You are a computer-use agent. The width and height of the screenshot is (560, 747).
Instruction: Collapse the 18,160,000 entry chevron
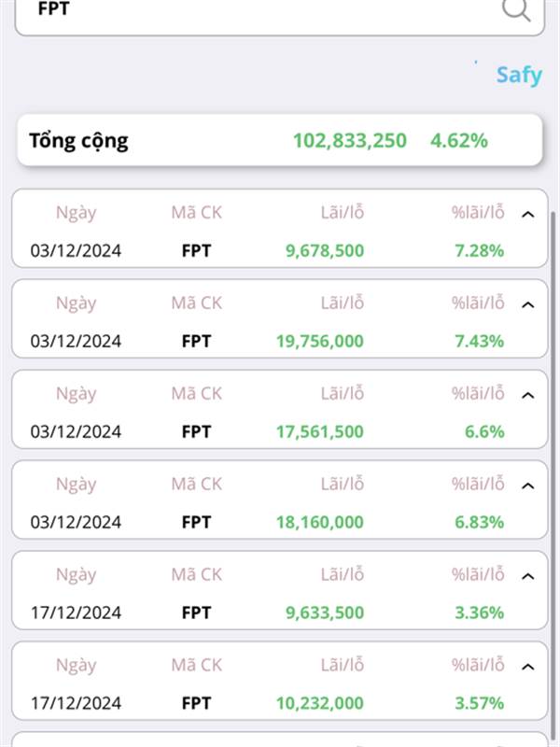(527, 486)
